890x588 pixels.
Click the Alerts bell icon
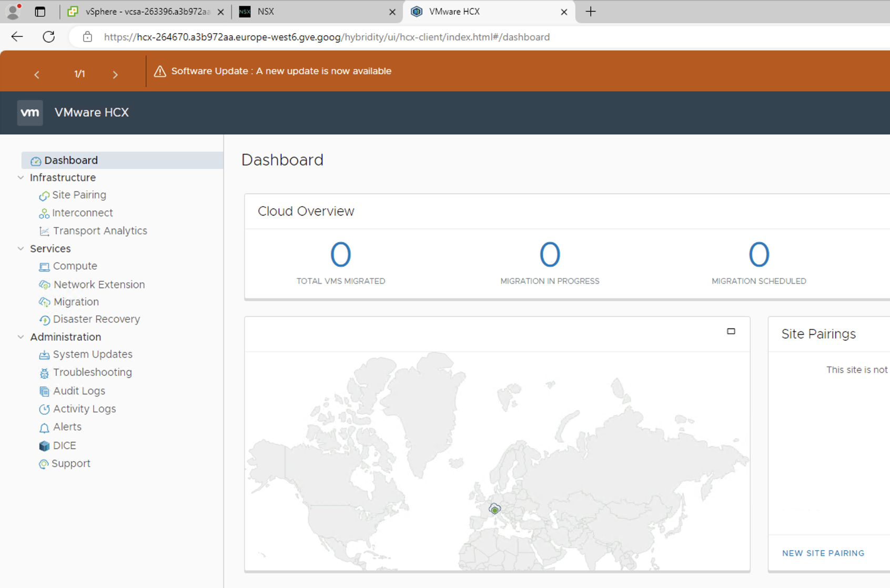(x=44, y=428)
